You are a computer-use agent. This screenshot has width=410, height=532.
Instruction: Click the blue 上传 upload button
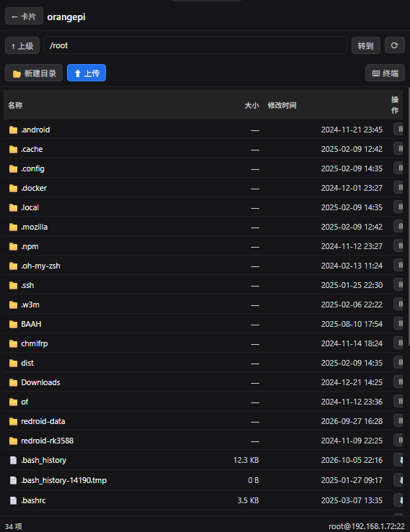click(86, 73)
